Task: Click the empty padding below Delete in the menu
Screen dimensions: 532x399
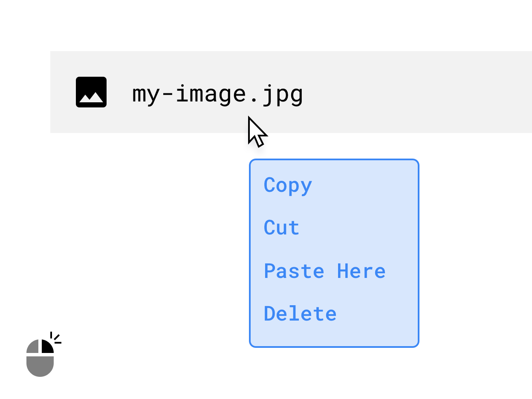Action: (334, 335)
